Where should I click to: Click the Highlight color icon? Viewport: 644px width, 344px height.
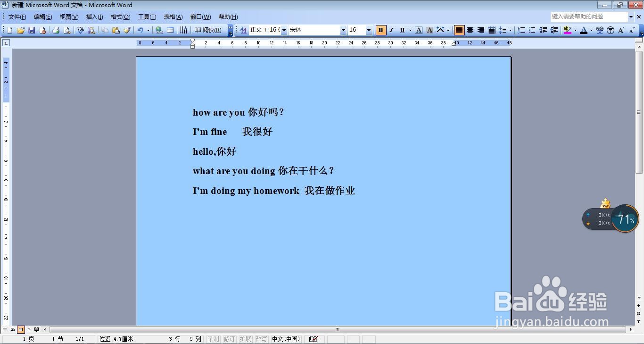pos(567,30)
